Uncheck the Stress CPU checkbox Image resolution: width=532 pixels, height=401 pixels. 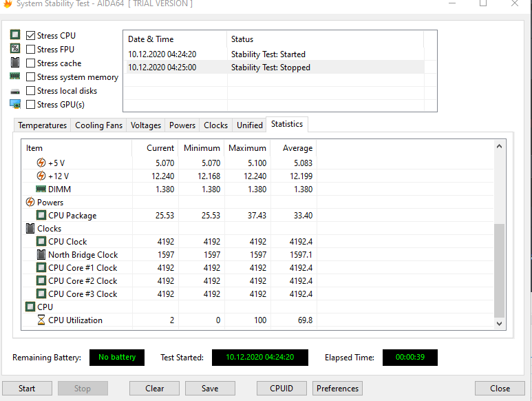[30, 35]
